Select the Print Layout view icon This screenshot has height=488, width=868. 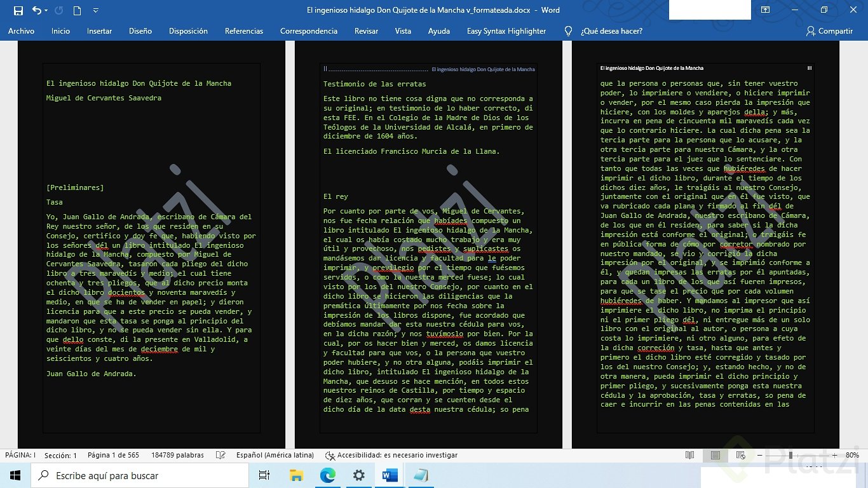click(715, 455)
